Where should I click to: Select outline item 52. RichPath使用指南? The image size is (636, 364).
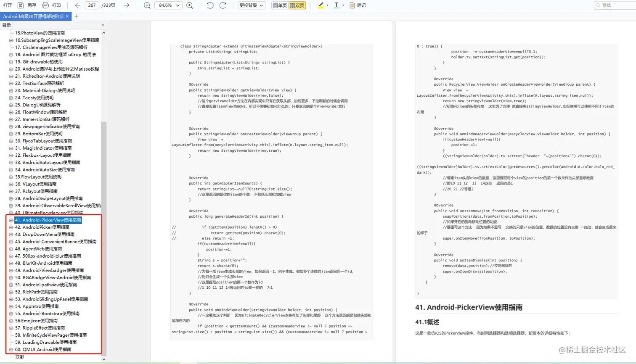coord(36,292)
